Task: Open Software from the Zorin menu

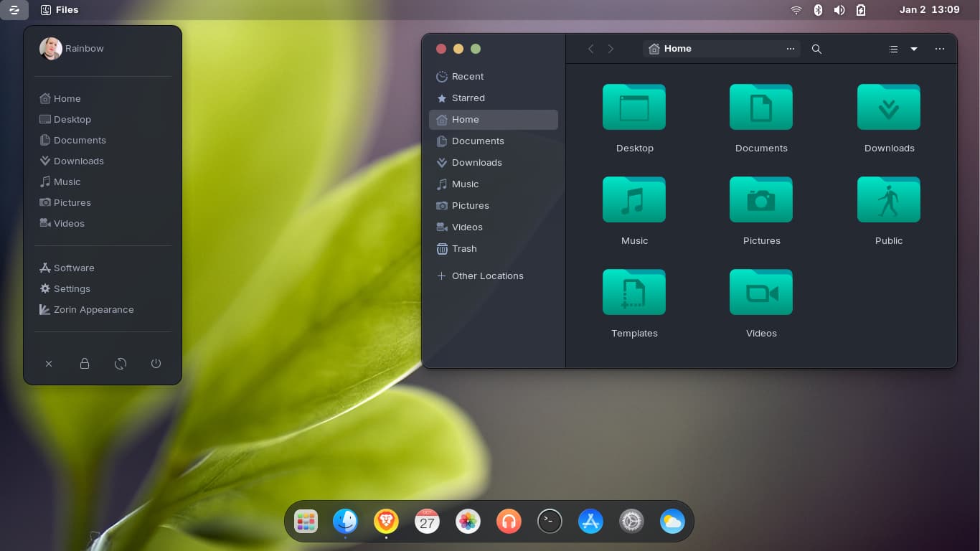Action: tap(74, 268)
